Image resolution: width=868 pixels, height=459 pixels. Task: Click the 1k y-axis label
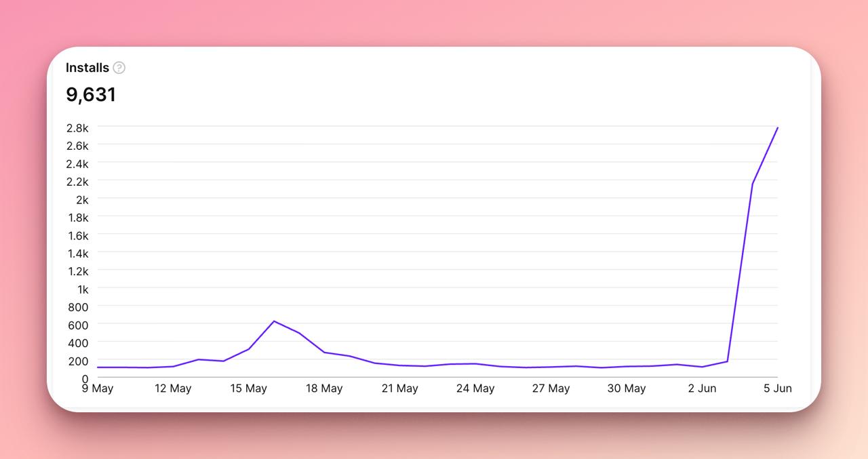pos(83,289)
